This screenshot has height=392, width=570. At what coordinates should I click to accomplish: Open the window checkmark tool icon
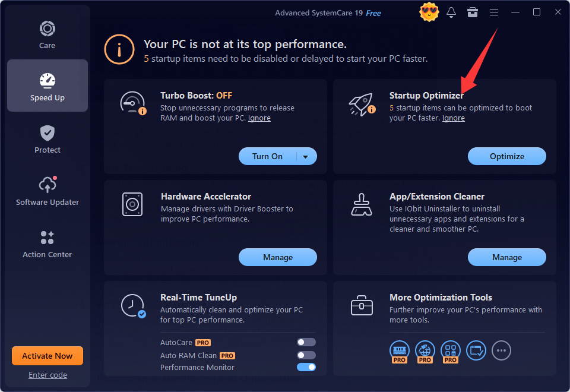tap(476, 350)
